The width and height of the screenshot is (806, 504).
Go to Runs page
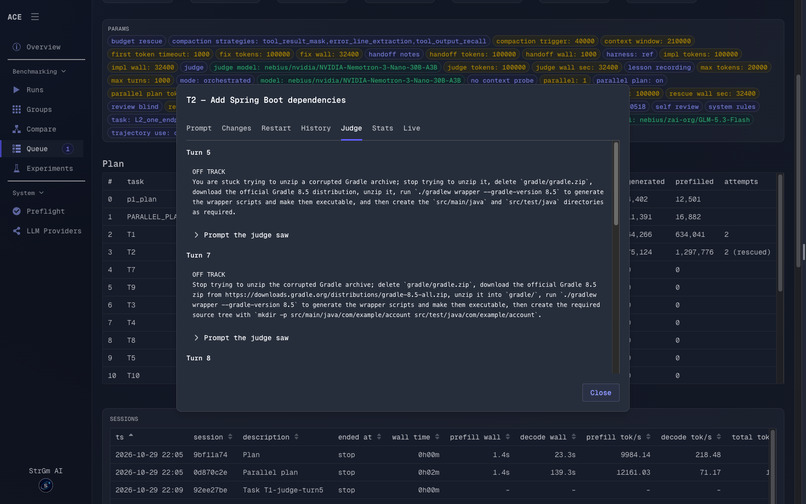click(35, 89)
